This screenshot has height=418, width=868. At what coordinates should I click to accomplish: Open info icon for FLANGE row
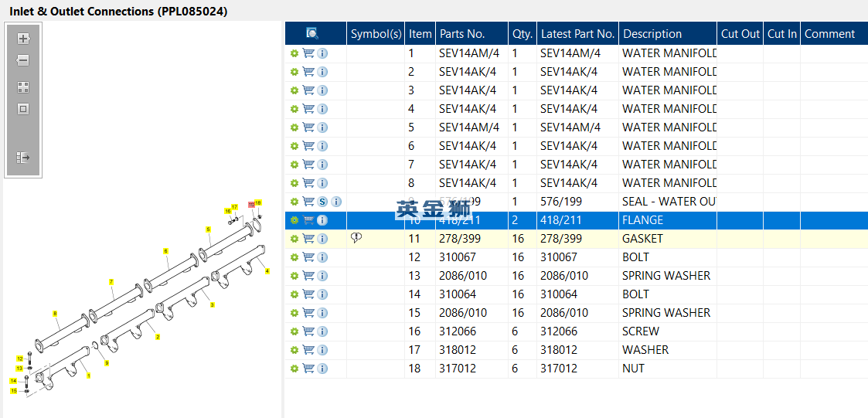(322, 220)
